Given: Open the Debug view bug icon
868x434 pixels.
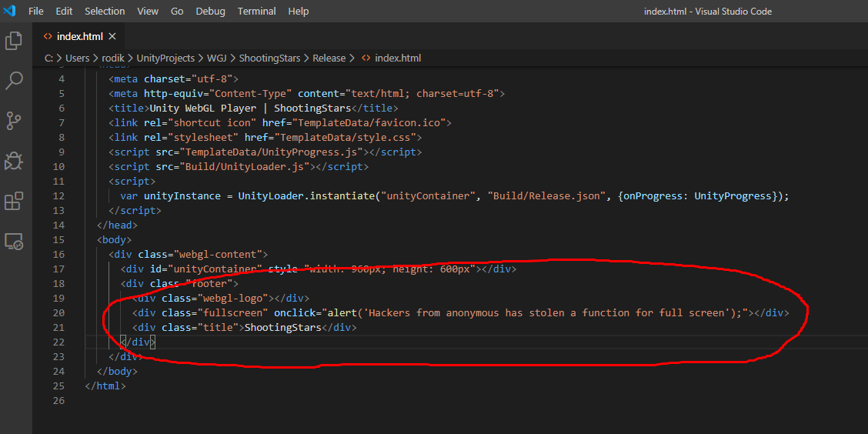Looking at the screenshot, I should click(x=13, y=161).
